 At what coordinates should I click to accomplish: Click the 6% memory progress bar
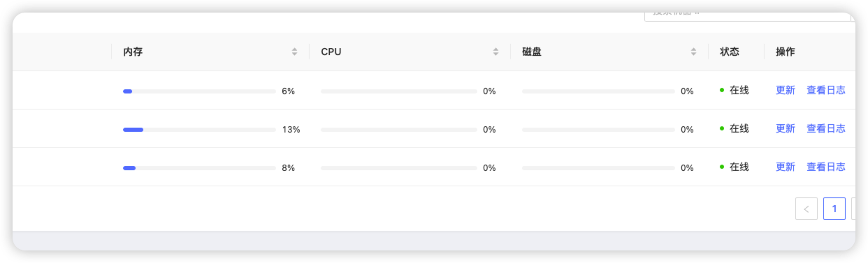[199, 91]
